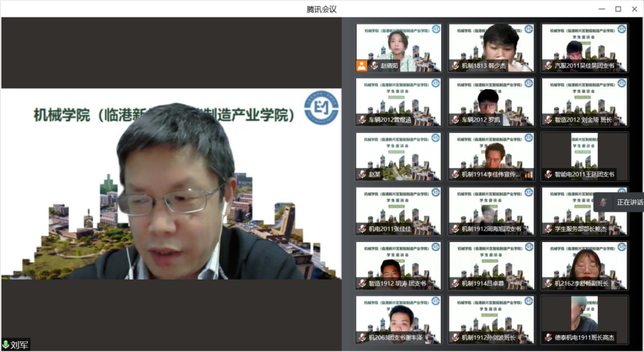Open 智能电2011王延团支书 video thumbnail
Viewport: 644px width, 352px height.
[x=584, y=156]
